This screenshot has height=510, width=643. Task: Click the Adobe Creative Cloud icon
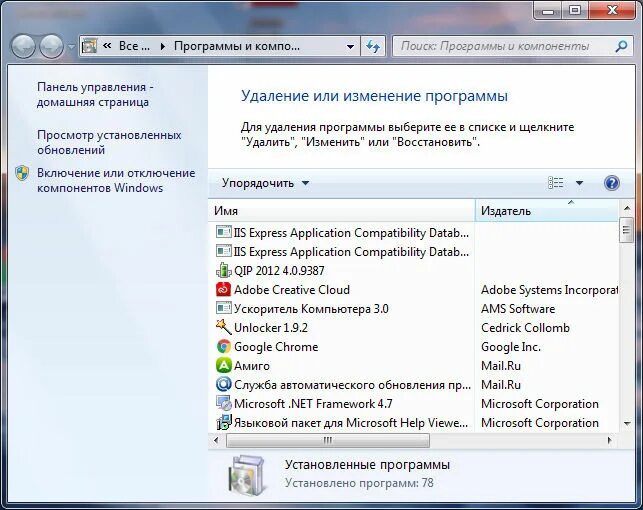(223, 289)
